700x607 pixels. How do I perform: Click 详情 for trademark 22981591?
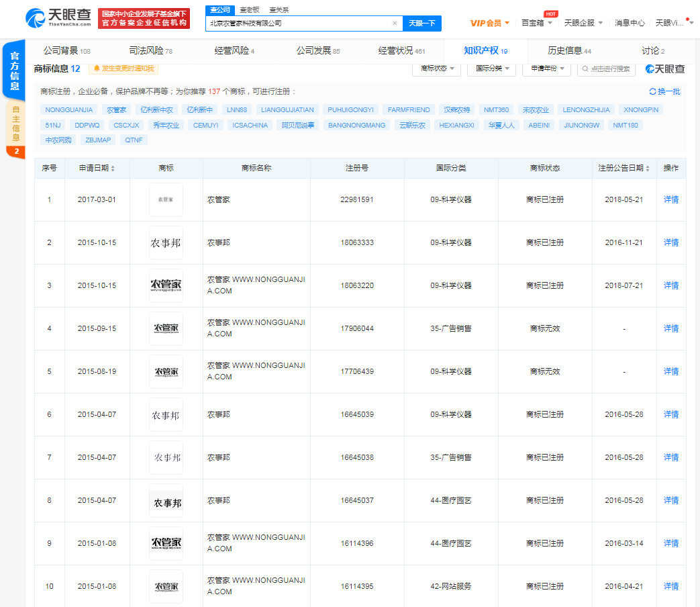671,199
